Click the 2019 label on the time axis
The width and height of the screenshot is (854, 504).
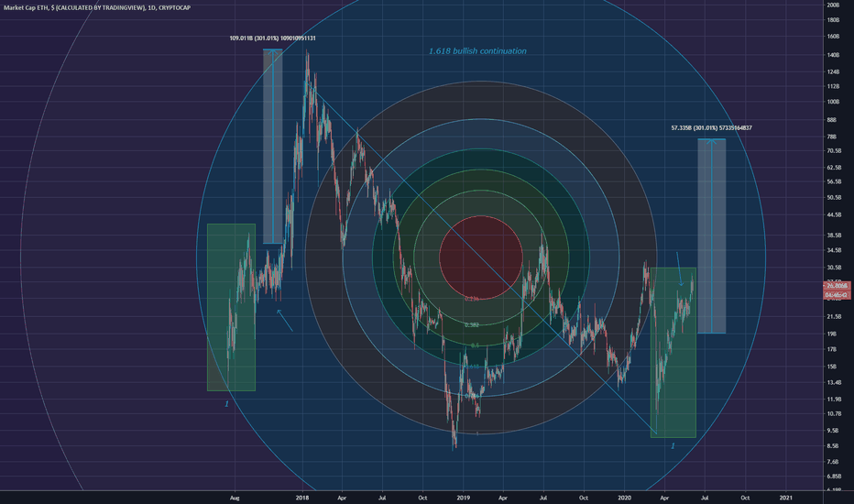point(463,498)
